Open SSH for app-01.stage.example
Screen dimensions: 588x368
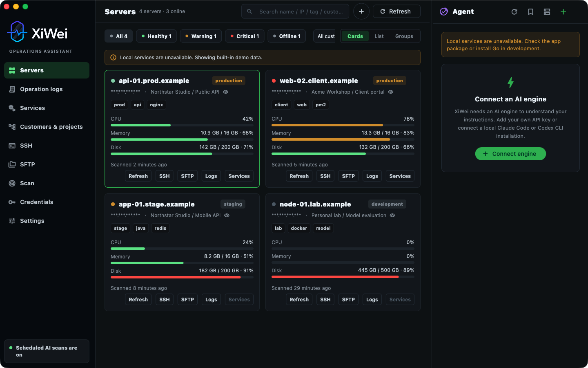[165, 299]
